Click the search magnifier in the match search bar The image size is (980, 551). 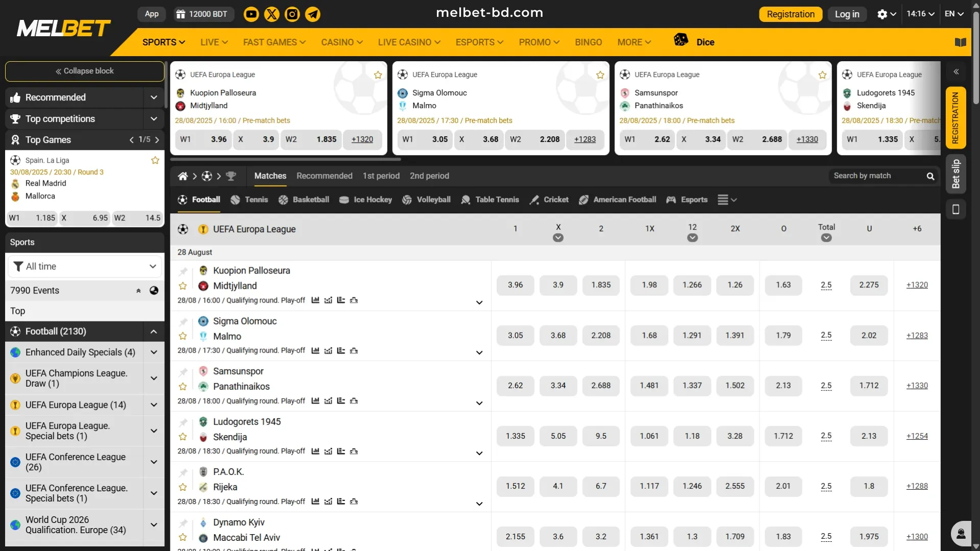coord(930,176)
